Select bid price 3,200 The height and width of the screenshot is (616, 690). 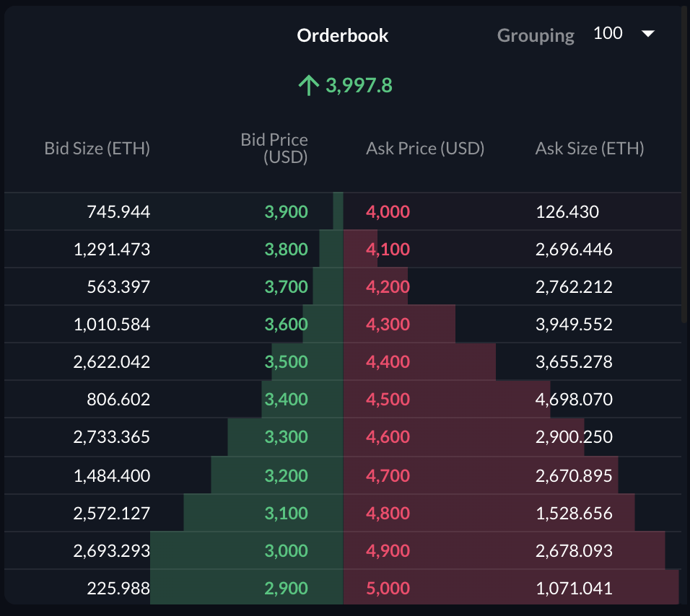(286, 475)
